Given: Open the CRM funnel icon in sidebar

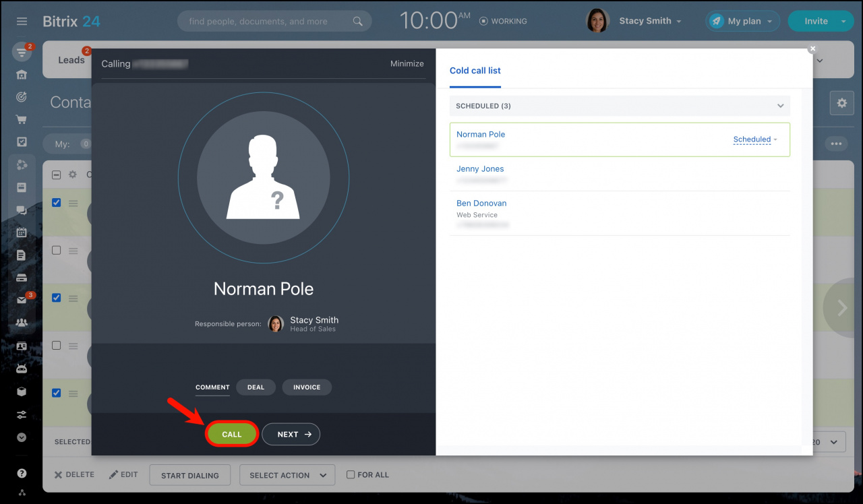Looking at the screenshot, I should click(22, 51).
